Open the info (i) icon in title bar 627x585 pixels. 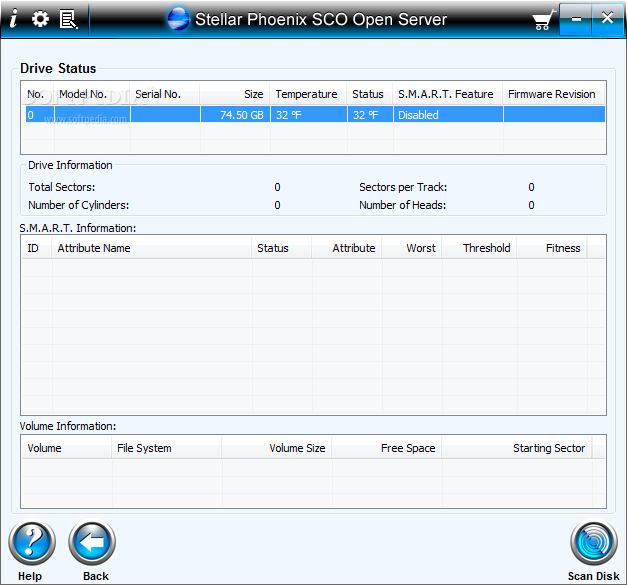point(14,18)
